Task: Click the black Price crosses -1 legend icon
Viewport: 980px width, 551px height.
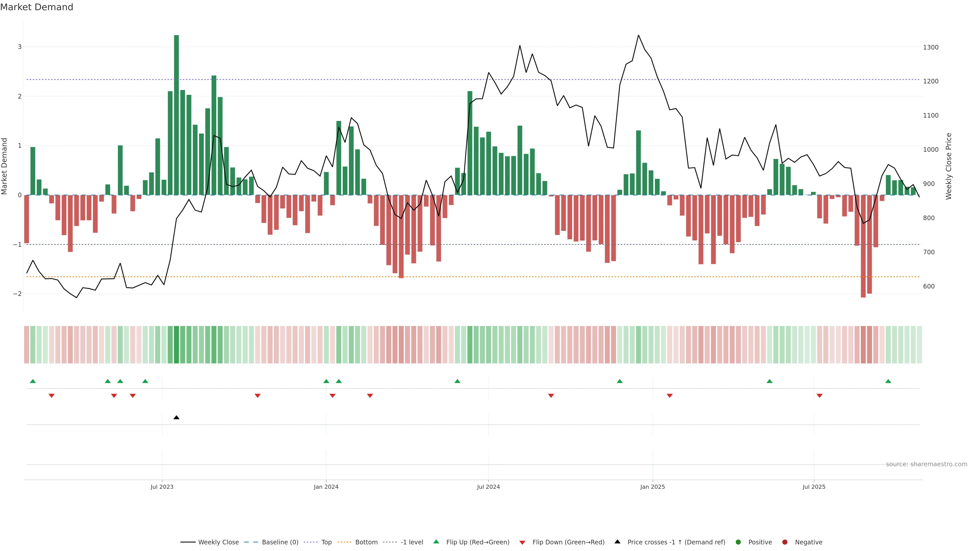Action: (x=617, y=542)
